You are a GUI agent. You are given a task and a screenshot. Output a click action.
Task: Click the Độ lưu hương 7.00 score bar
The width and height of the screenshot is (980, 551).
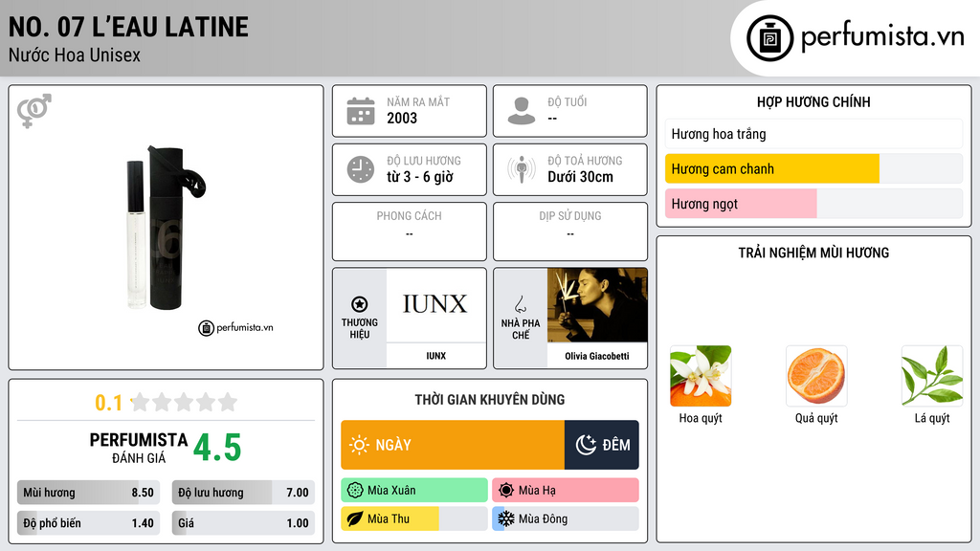tap(243, 493)
